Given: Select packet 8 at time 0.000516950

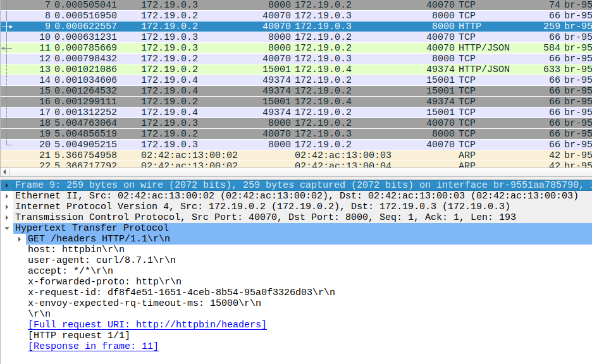Looking at the screenshot, I should point(296,15).
